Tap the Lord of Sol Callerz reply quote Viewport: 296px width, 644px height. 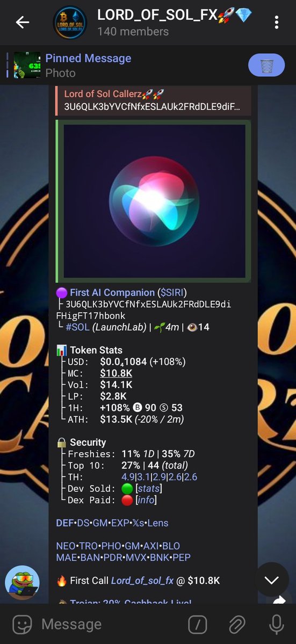tap(153, 100)
